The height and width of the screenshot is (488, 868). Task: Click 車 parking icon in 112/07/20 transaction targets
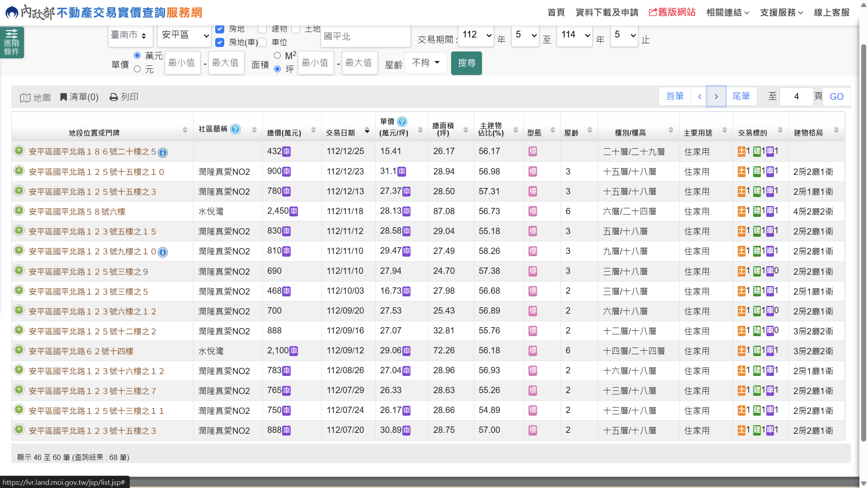tap(770, 430)
